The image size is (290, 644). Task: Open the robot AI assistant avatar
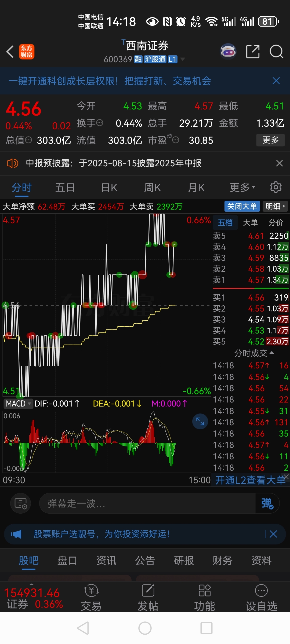coord(228,51)
